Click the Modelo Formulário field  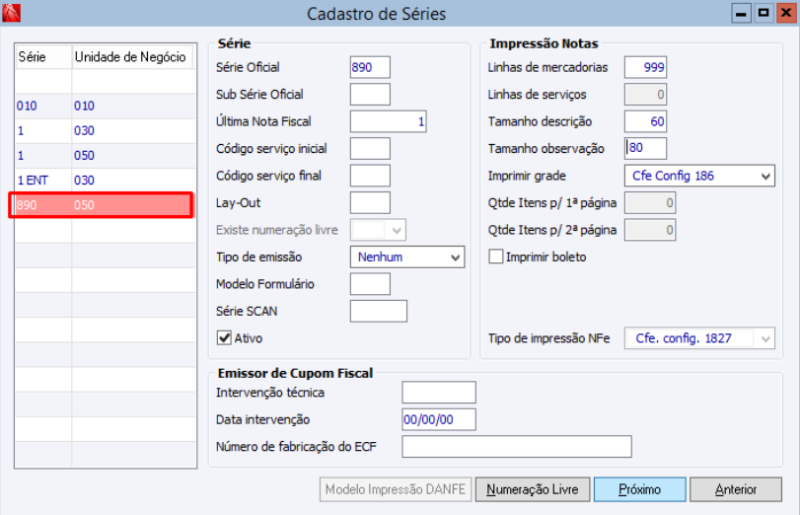370,284
